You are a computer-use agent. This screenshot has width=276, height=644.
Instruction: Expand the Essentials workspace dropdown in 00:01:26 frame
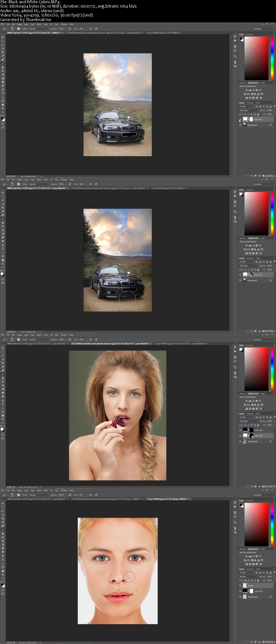[x=263, y=29]
